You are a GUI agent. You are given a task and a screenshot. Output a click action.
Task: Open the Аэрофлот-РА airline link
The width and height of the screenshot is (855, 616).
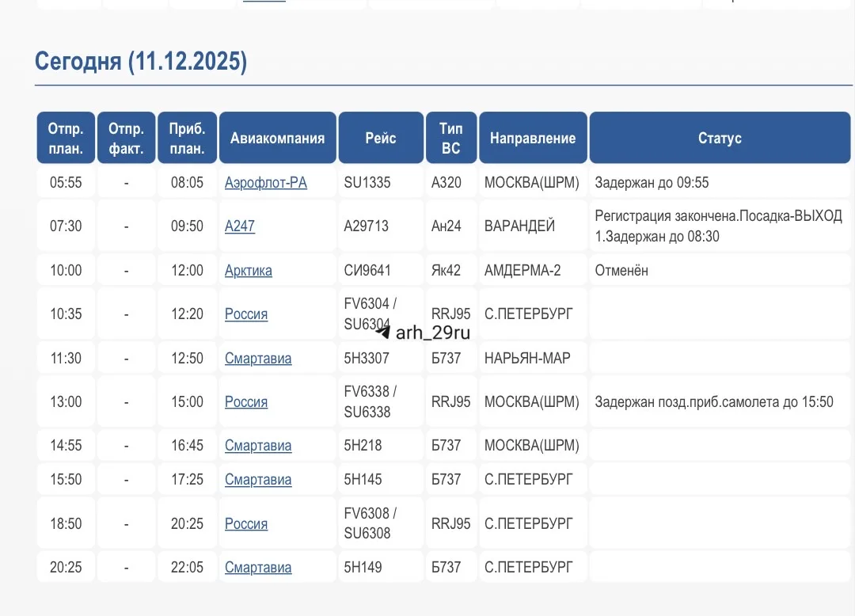click(265, 183)
